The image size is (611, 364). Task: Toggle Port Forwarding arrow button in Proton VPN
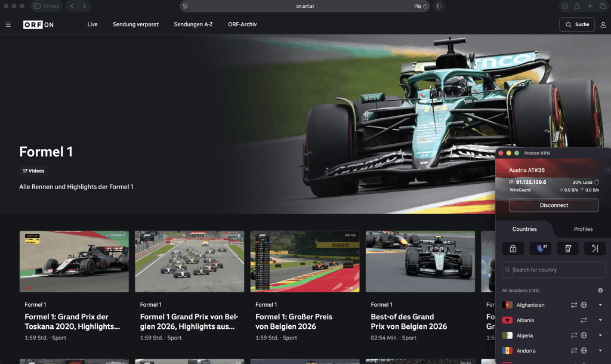(595, 248)
